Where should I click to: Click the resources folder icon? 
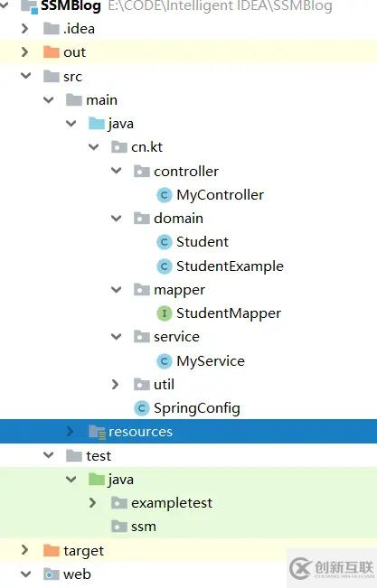[x=97, y=432]
